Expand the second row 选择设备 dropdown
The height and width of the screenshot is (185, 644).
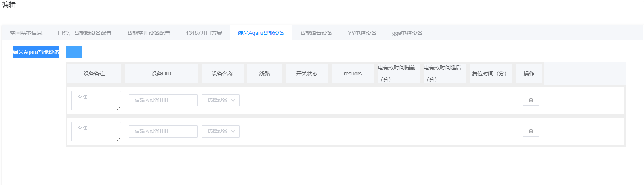tap(221, 131)
